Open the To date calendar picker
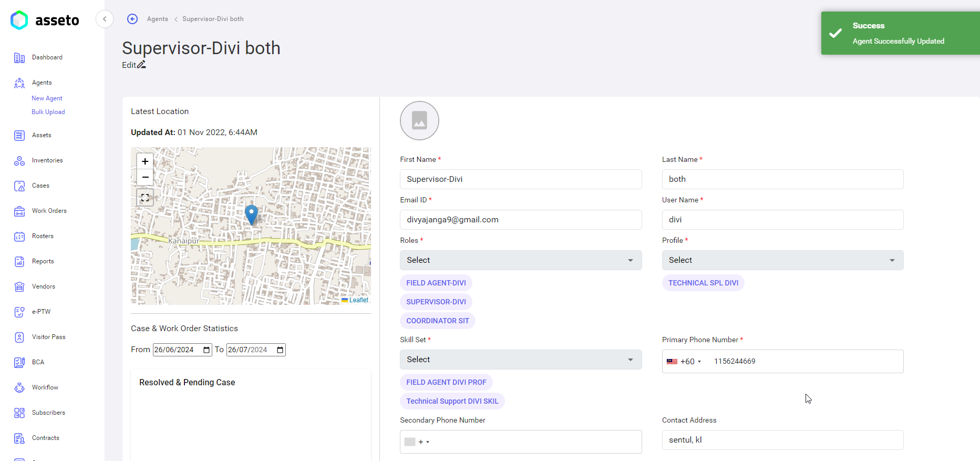 pyautogui.click(x=280, y=350)
